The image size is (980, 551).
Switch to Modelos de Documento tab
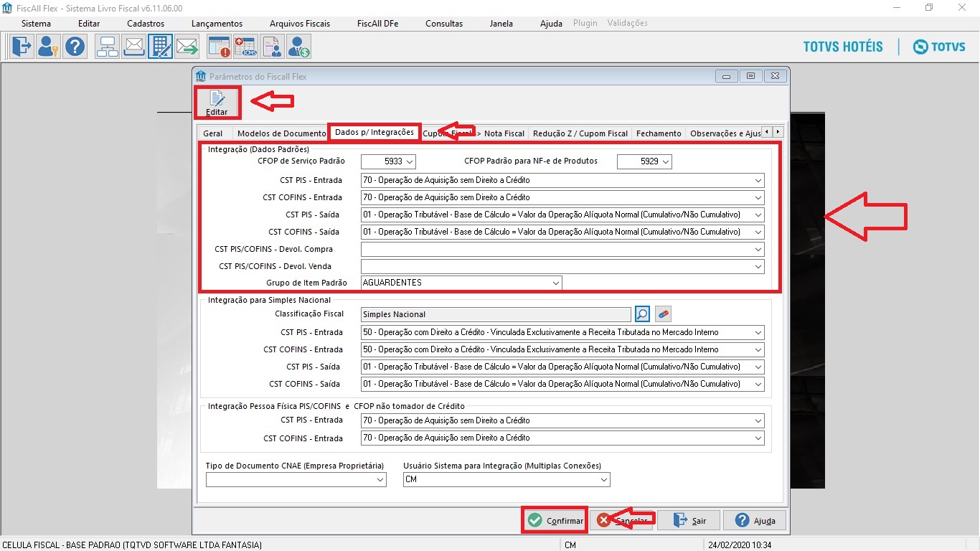click(x=282, y=133)
